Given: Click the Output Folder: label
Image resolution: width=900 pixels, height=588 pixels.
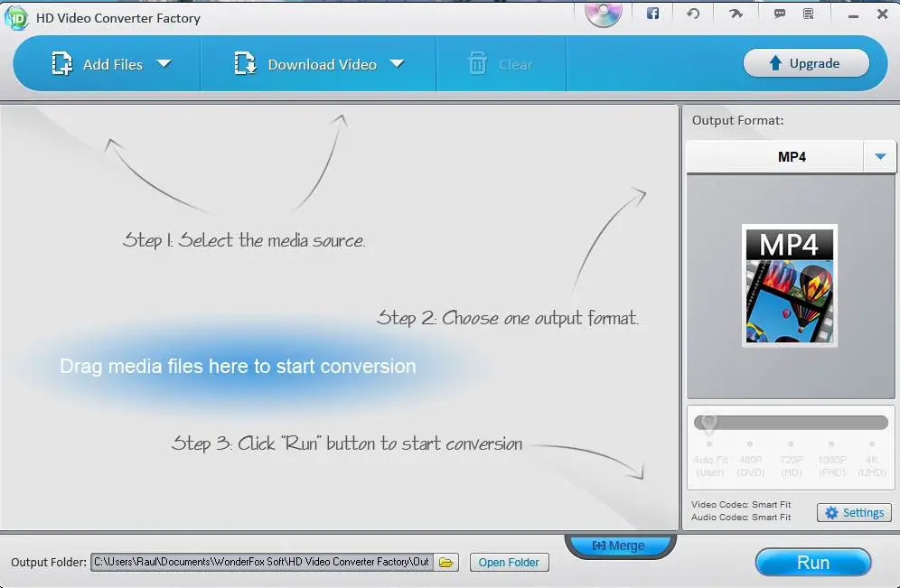Looking at the screenshot, I should pyautogui.click(x=49, y=562).
